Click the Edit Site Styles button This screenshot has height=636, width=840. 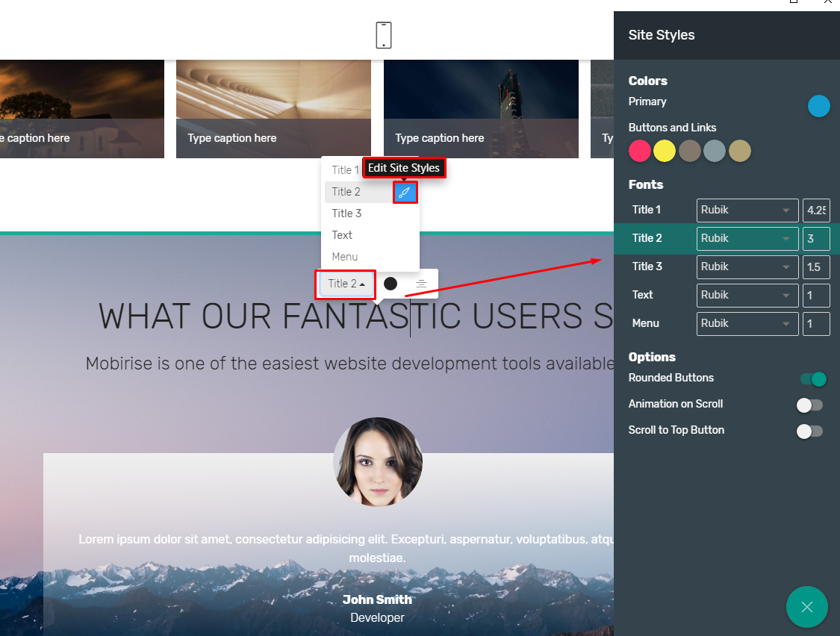point(404,168)
